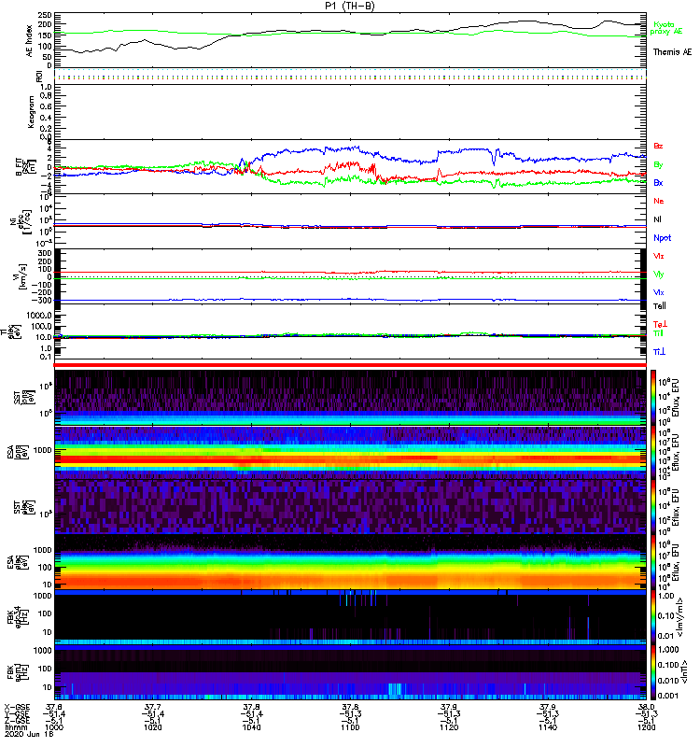
Task: Click the "1200" time tick label
Action: point(646,727)
